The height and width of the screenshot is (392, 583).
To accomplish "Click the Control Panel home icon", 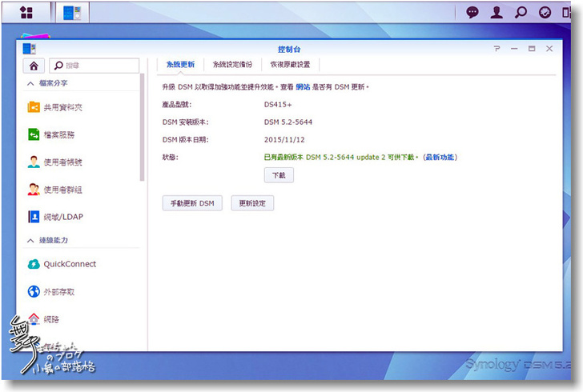I will pos(34,66).
